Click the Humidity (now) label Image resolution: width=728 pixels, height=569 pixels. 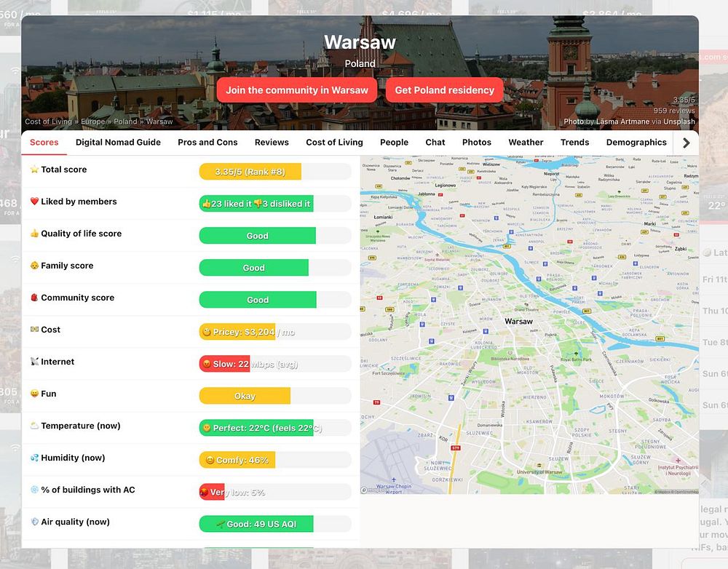coord(73,458)
